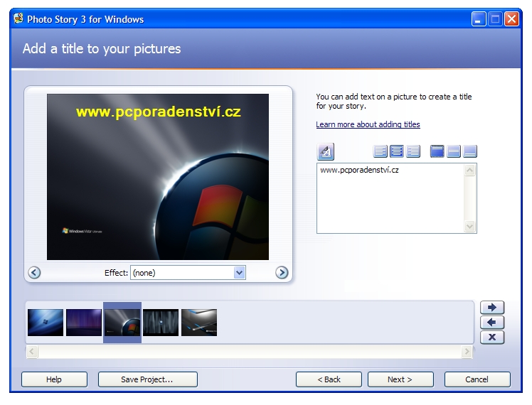532x405 pixels.
Task: Select the first blue swirl thumbnail
Action: pos(46,323)
